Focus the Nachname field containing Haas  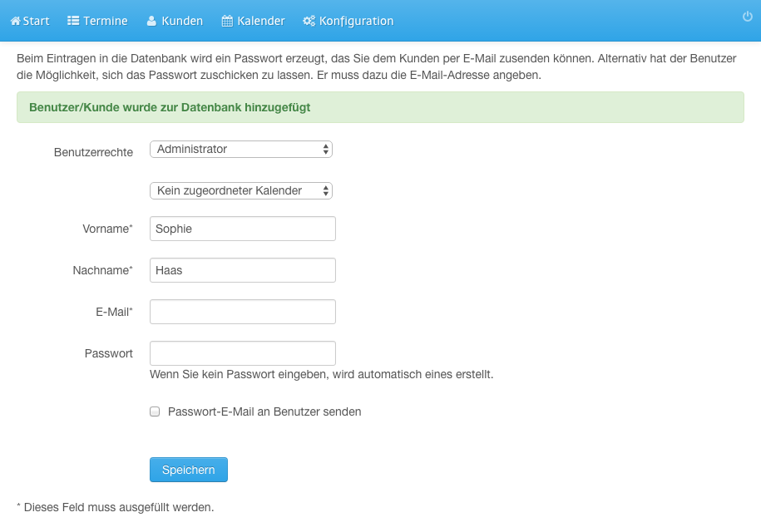[243, 270]
